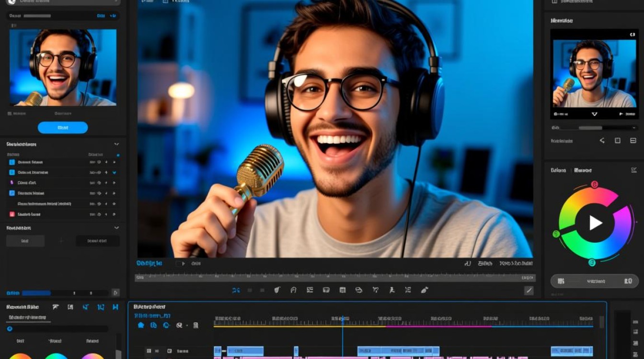Open the preview thumbnail in the left panel
The image size is (644, 359).
point(63,67)
